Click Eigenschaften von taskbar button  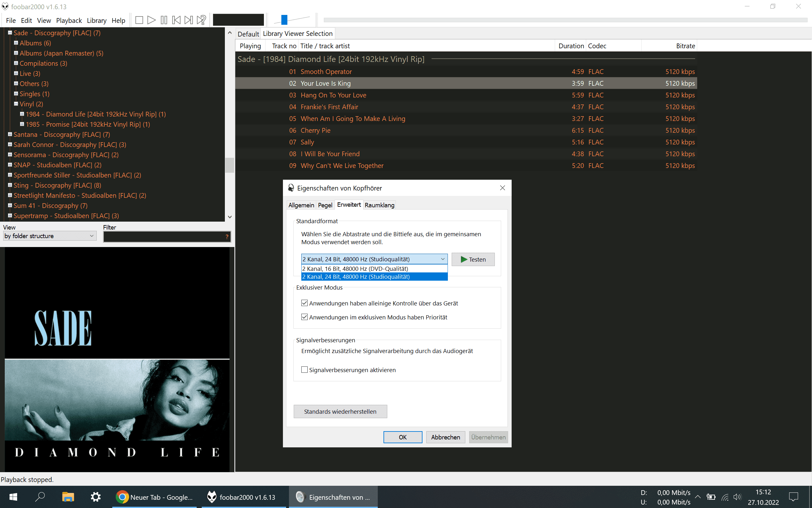point(333,497)
